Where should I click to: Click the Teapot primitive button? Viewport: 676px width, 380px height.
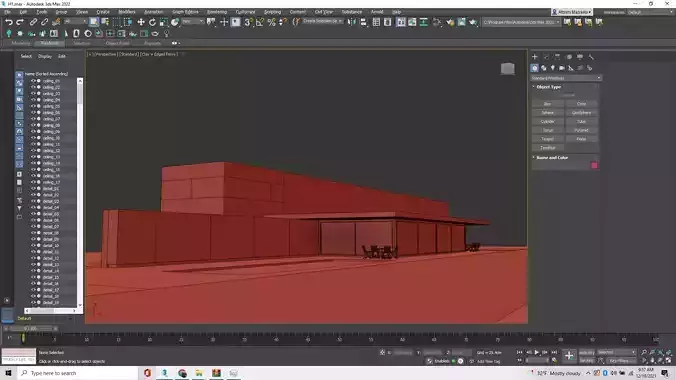tap(548, 139)
